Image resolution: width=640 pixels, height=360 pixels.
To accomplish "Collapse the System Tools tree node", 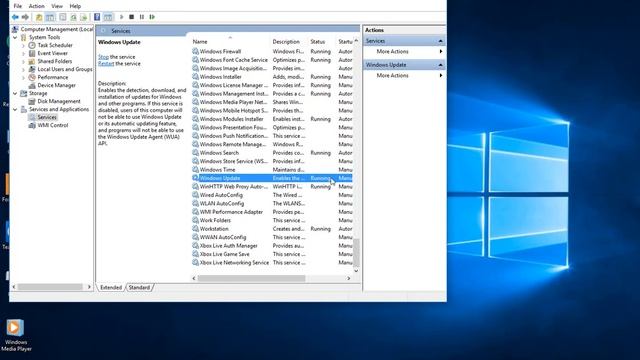I will coord(15,37).
